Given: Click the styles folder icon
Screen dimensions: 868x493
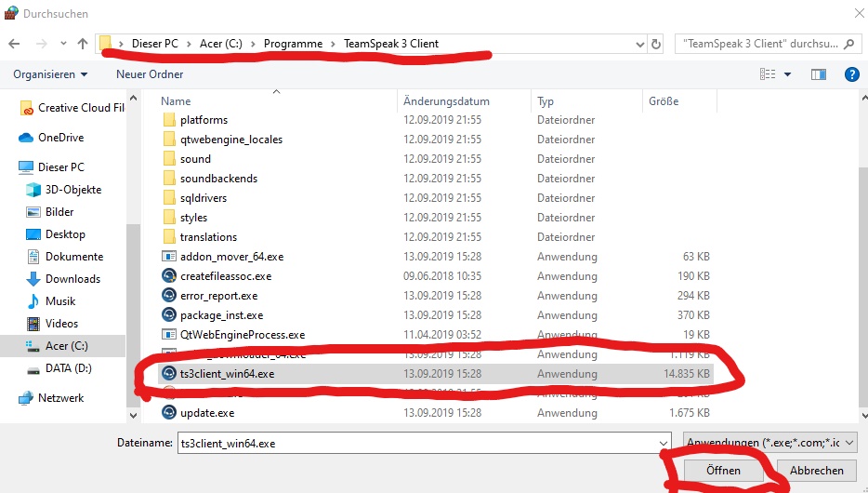Looking at the screenshot, I should coord(169,217).
